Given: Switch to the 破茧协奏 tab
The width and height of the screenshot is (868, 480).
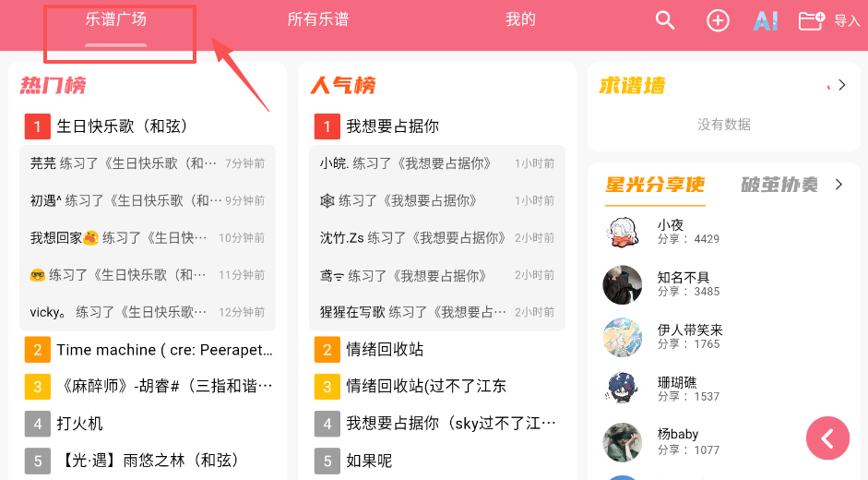Looking at the screenshot, I should 779,185.
